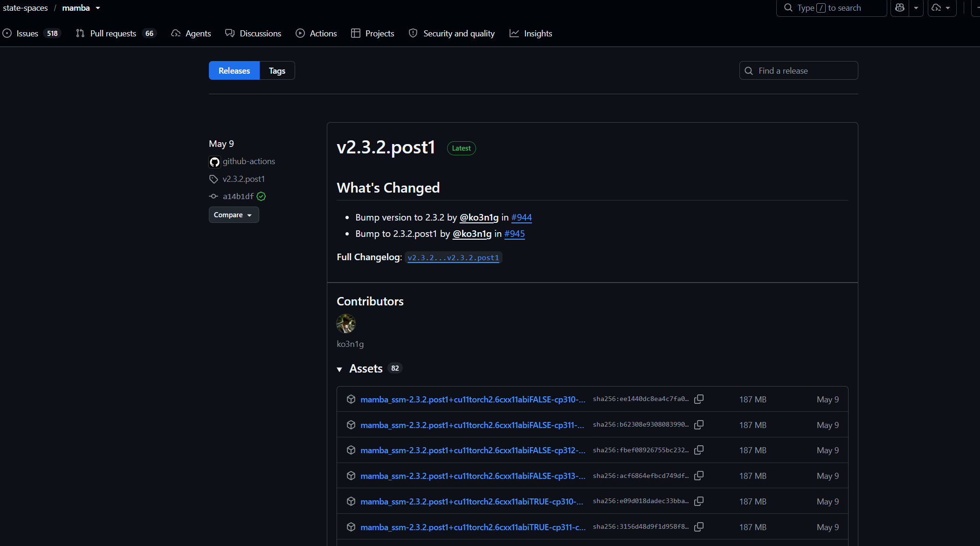The height and width of the screenshot is (546, 980).
Task: Click package icon of cxx11abiFALSE-cp313 asset
Action: tap(351, 476)
